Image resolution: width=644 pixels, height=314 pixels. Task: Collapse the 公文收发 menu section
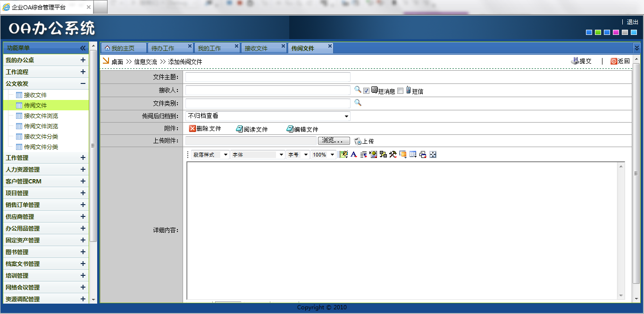coord(83,83)
